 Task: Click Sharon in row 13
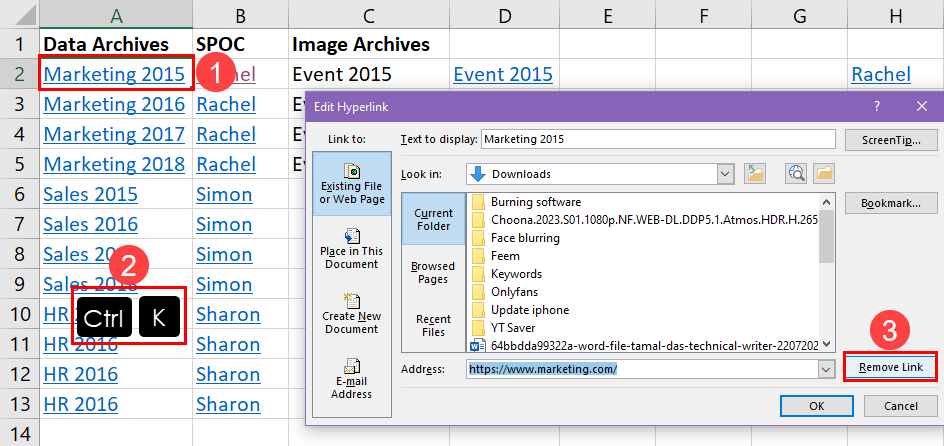coord(228,404)
